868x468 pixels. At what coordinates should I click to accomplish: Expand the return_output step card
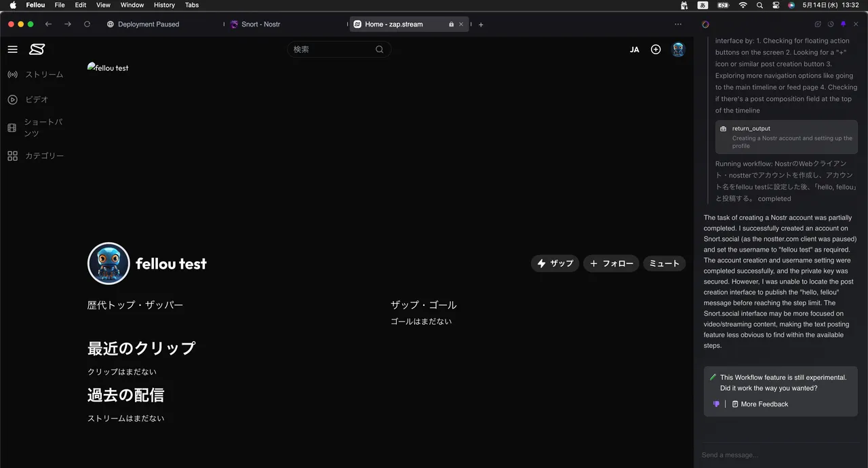(x=787, y=137)
